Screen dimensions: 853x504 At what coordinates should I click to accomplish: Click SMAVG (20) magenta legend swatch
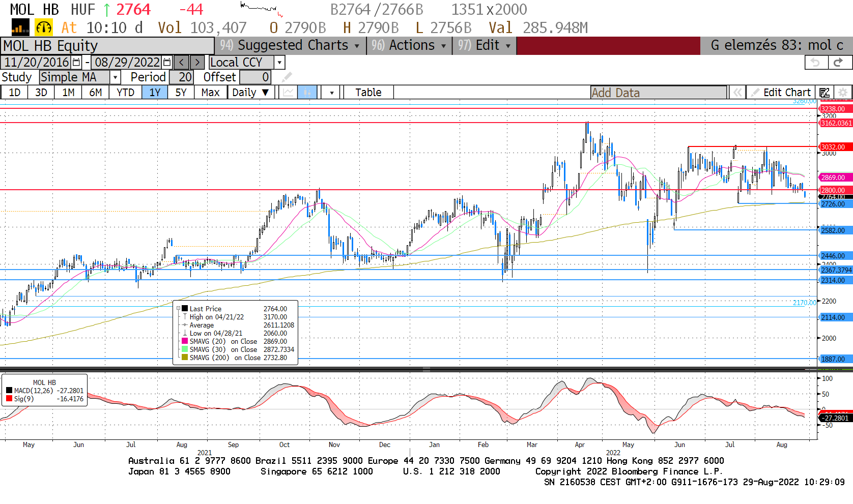pos(185,341)
